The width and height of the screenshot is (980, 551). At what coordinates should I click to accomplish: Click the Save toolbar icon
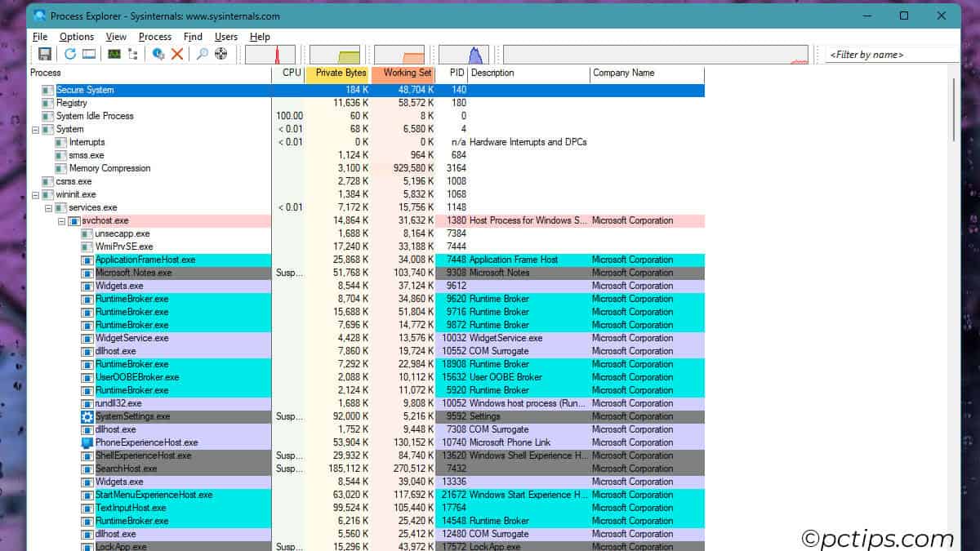(45, 54)
